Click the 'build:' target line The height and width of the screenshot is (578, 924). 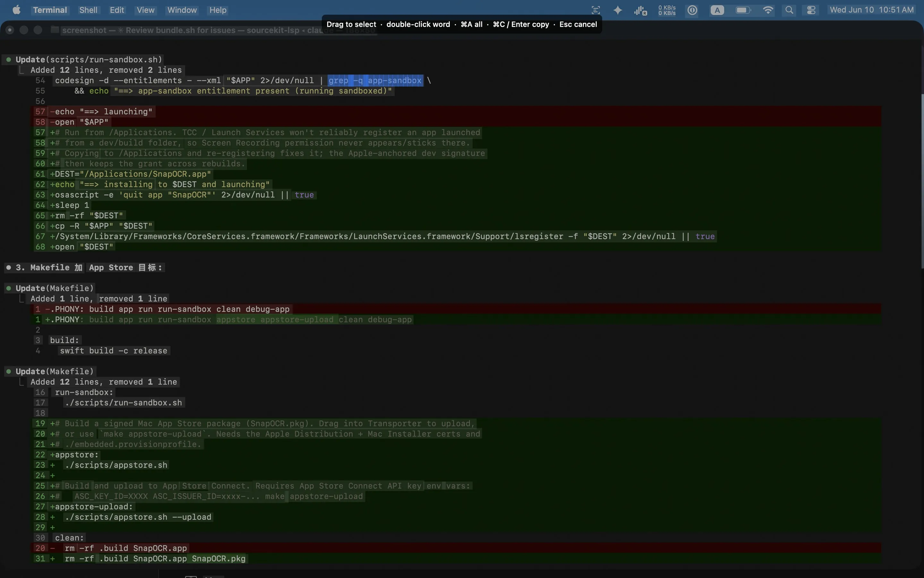64,340
